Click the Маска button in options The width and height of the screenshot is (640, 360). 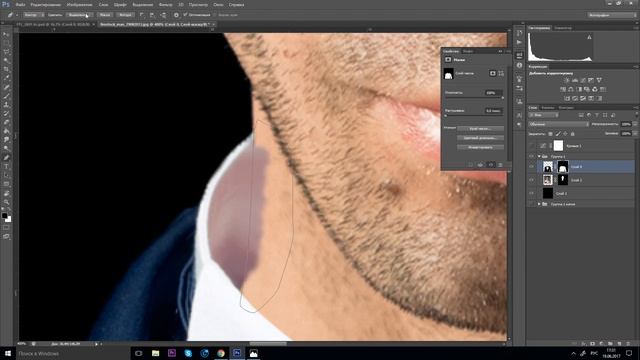click(x=105, y=15)
